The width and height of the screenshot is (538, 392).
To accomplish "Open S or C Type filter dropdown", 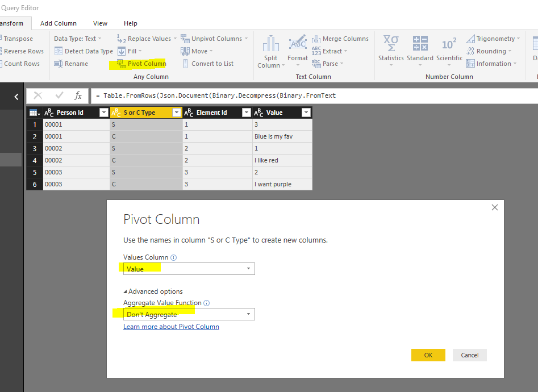I will (176, 112).
